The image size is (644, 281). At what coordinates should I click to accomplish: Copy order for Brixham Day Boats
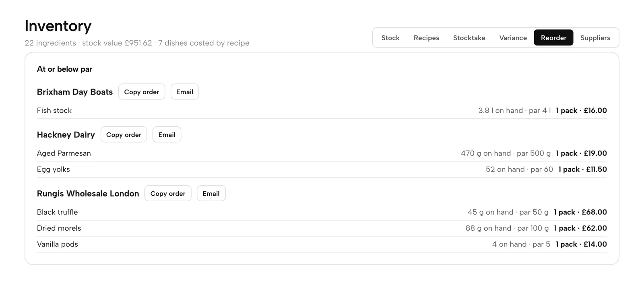pyautogui.click(x=142, y=92)
